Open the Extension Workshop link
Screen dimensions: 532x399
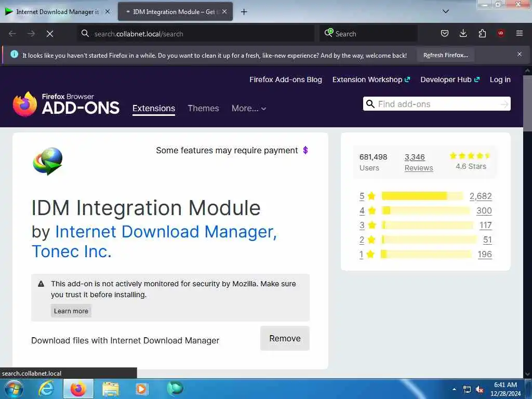[x=371, y=79]
